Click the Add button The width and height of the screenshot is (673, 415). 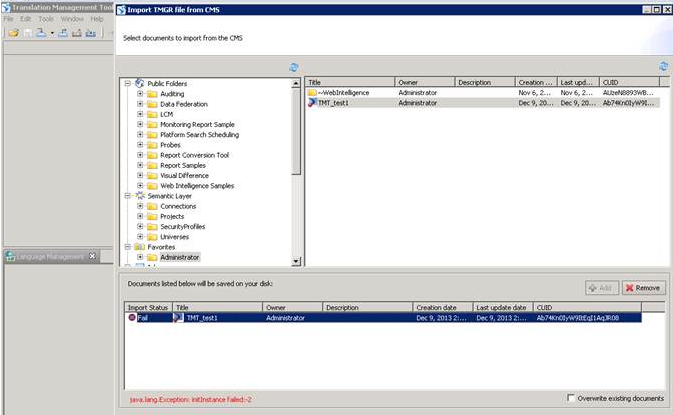click(x=602, y=288)
